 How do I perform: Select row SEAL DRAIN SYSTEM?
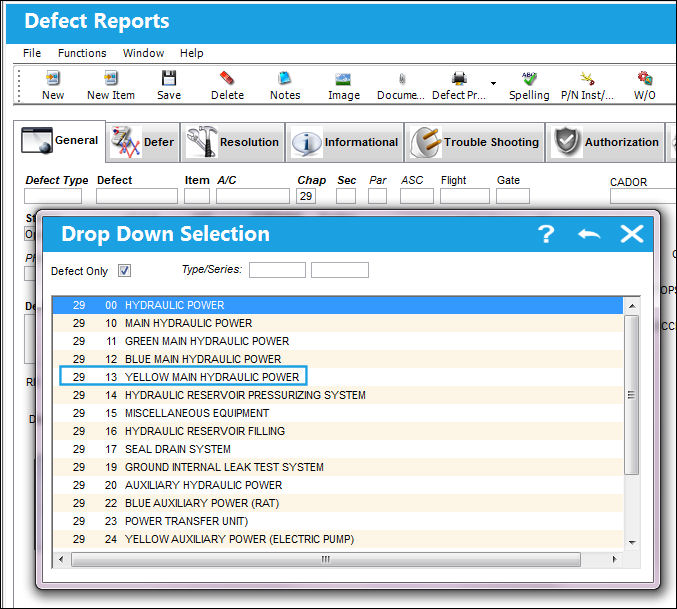(338, 449)
